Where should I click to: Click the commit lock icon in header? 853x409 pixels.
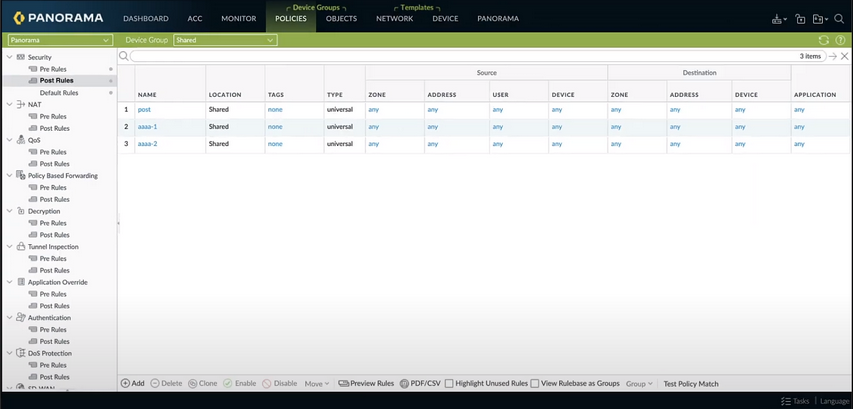pos(800,19)
